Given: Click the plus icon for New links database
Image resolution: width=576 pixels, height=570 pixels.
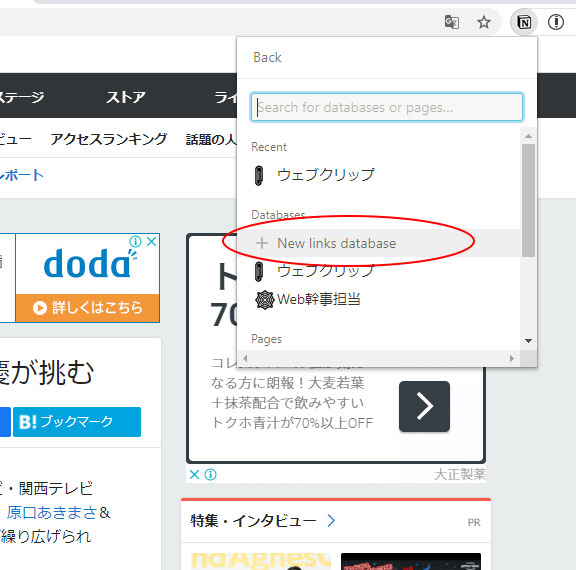Looking at the screenshot, I should click(x=262, y=243).
